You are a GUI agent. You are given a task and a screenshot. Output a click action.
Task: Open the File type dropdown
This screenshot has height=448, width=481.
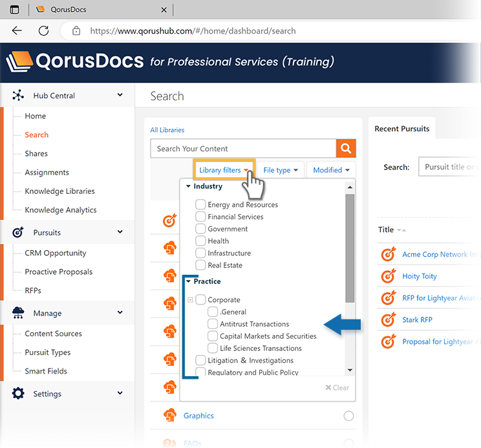coord(281,169)
